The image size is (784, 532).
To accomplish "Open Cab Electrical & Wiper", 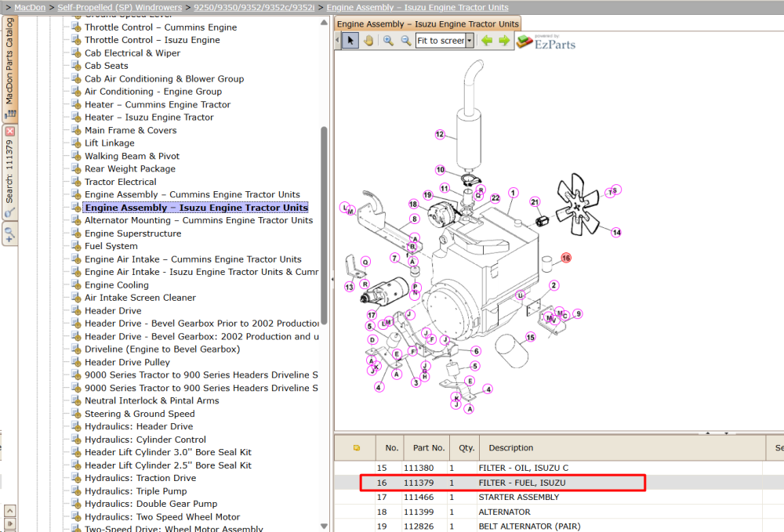I will point(132,53).
